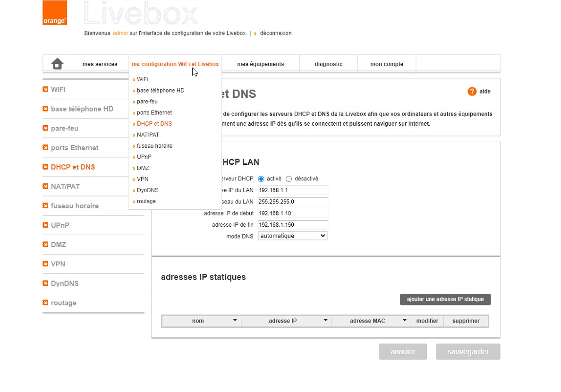561x392 pixels.
Task: Choose base téléphone HD in dropdown menu
Action: coord(161,90)
